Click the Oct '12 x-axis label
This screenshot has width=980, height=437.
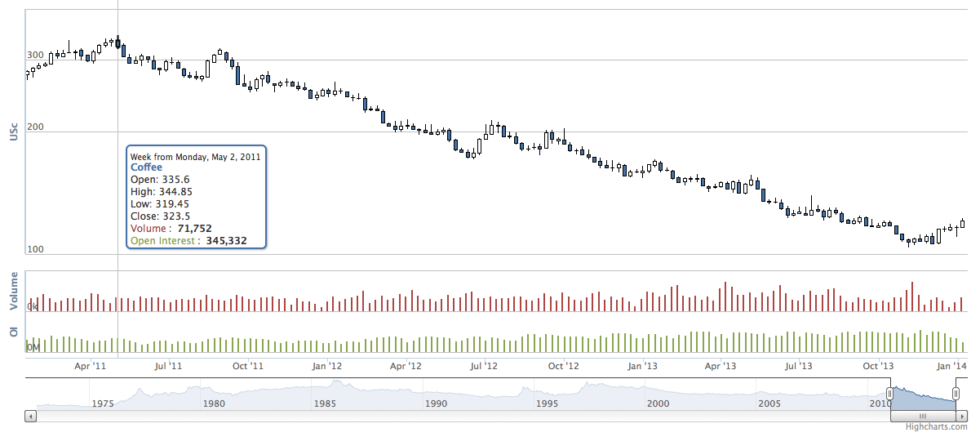click(x=563, y=366)
